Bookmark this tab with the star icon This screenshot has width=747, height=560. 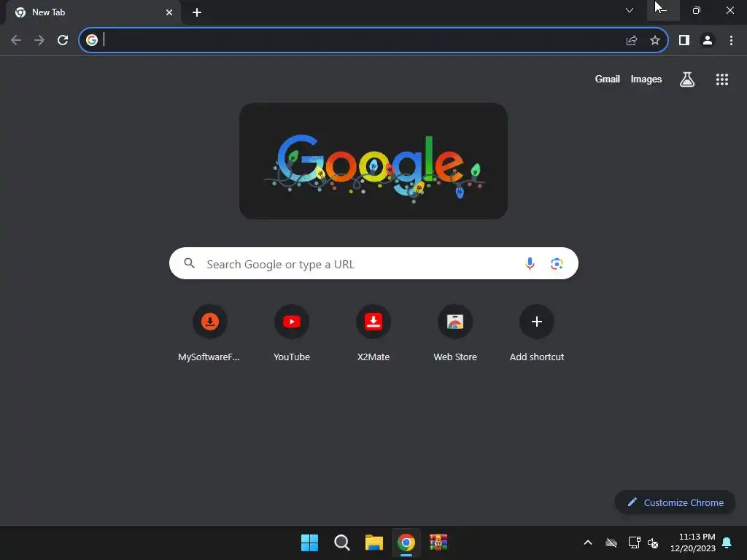click(655, 41)
